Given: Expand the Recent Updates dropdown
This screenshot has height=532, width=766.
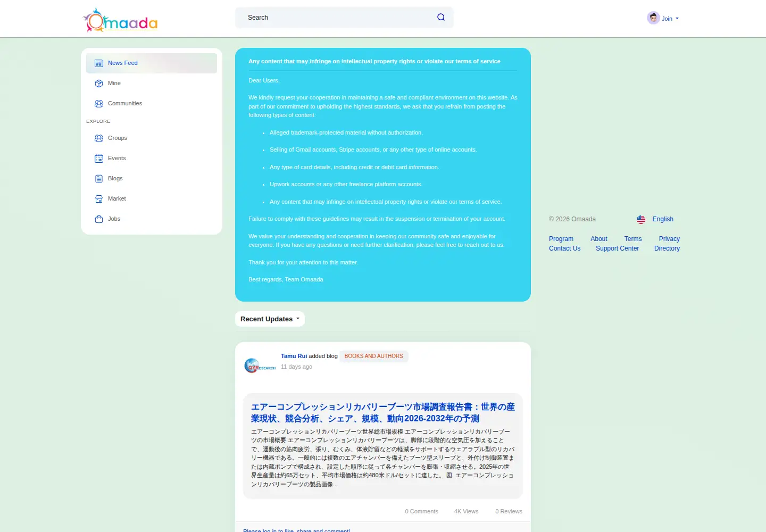Looking at the screenshot, I should 270,319.
